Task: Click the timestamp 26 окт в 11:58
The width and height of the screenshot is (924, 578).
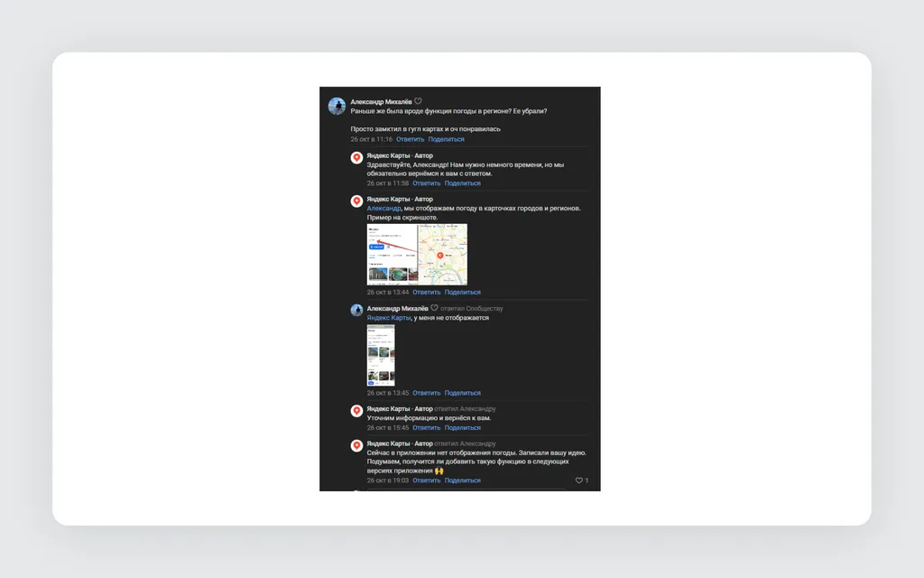Action: pos(388,182)
